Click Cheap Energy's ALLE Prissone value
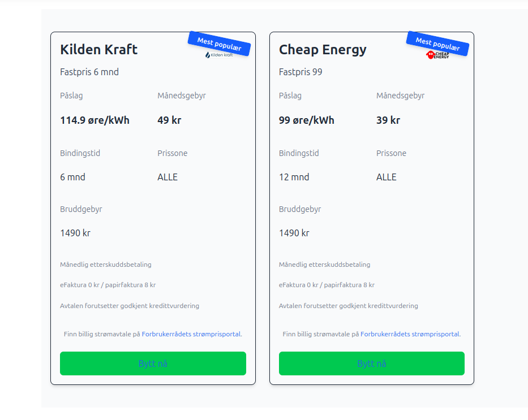 [x=386, y=177]
